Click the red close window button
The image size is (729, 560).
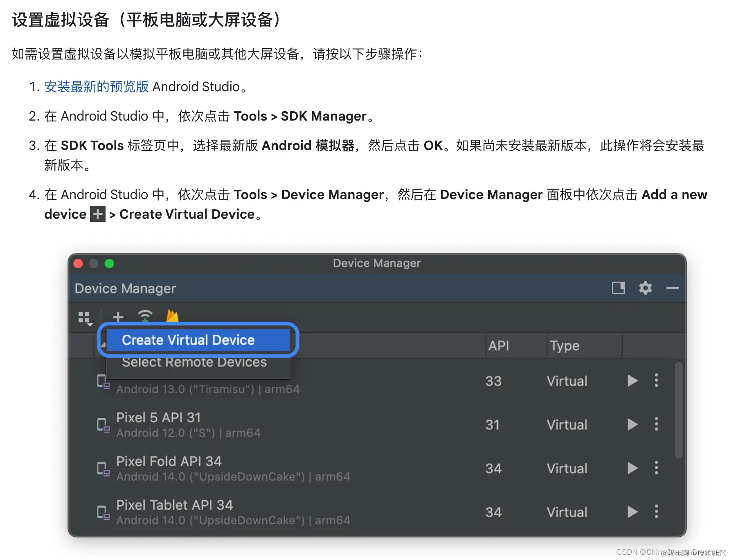coord(78,264)
